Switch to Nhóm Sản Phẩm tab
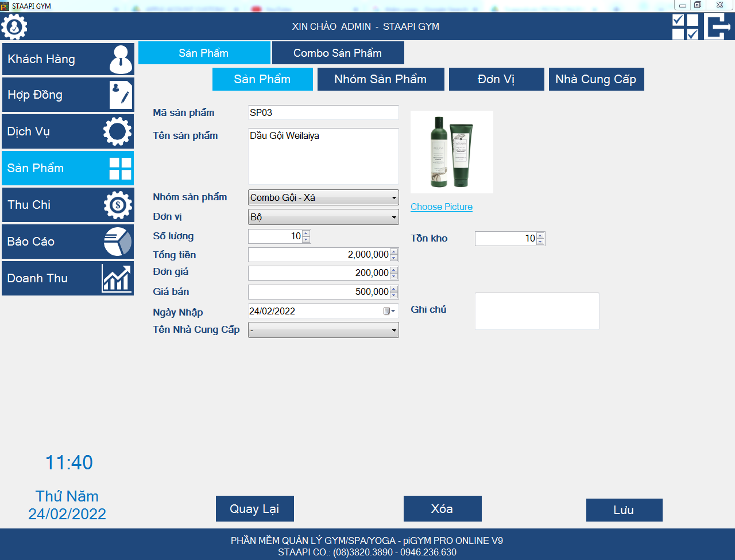The width and height of the screenshot is (735, 560). click(x=380, y=79)
